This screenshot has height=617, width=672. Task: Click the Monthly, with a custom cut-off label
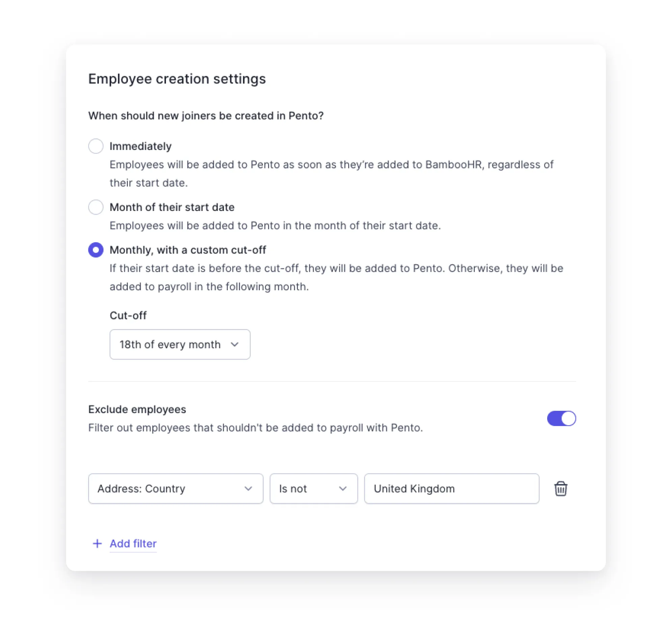(x=188, y=250)
